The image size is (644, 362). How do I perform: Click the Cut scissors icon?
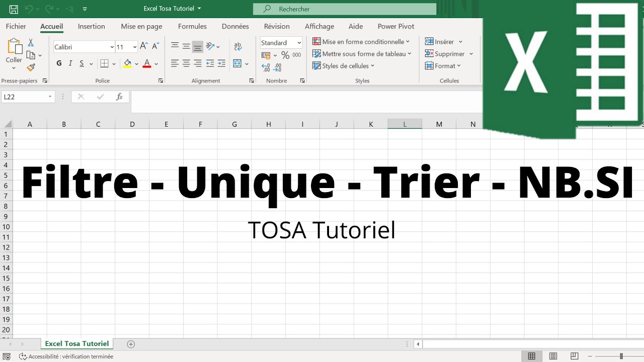(x=31, y=43)
